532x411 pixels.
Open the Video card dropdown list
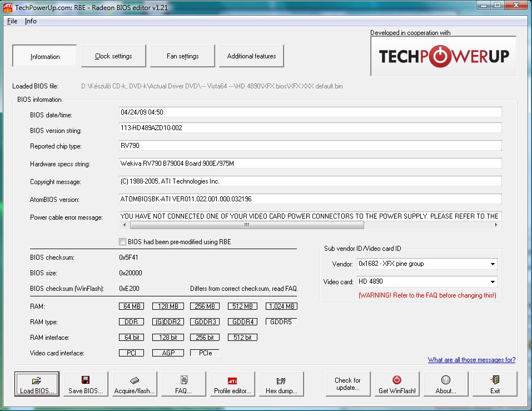click(x=493, y=281)
